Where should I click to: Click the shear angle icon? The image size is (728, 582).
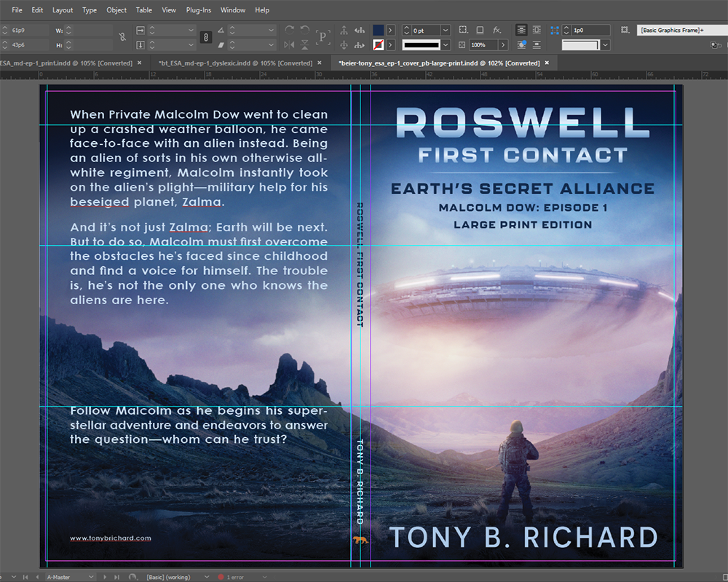tap(221, 45)
